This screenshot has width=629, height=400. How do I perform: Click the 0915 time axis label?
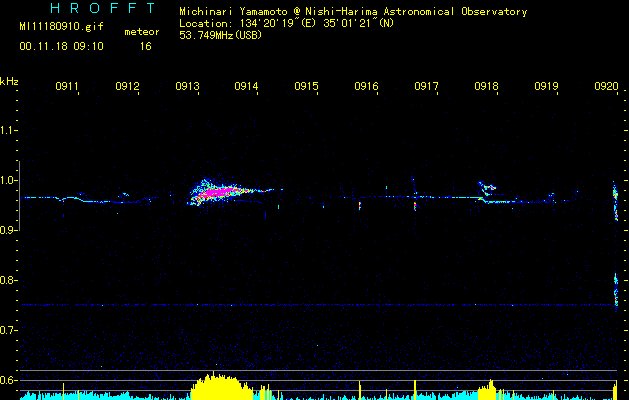[x=306, y=86]
